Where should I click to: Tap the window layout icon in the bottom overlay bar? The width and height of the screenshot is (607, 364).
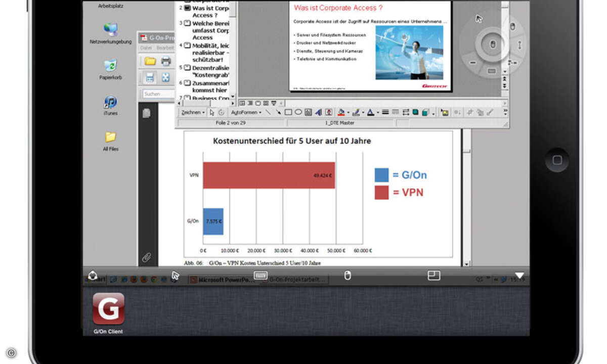tap(433, 275)
